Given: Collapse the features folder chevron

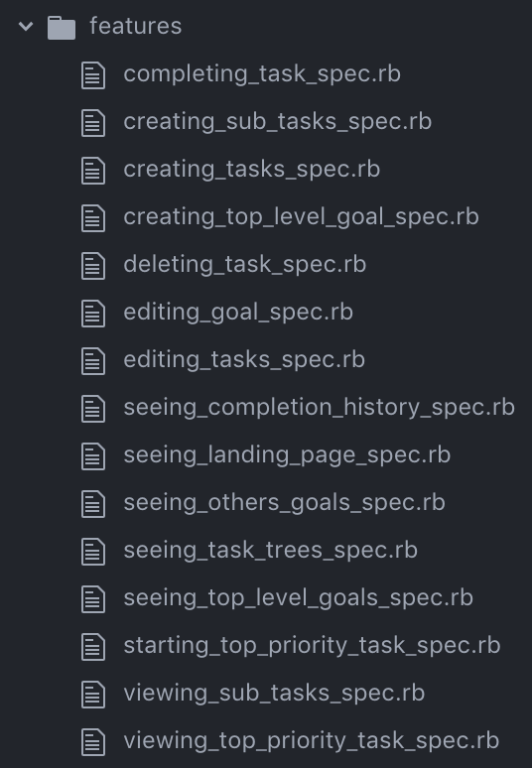Looking at the screenshot, I should [26, 26].
